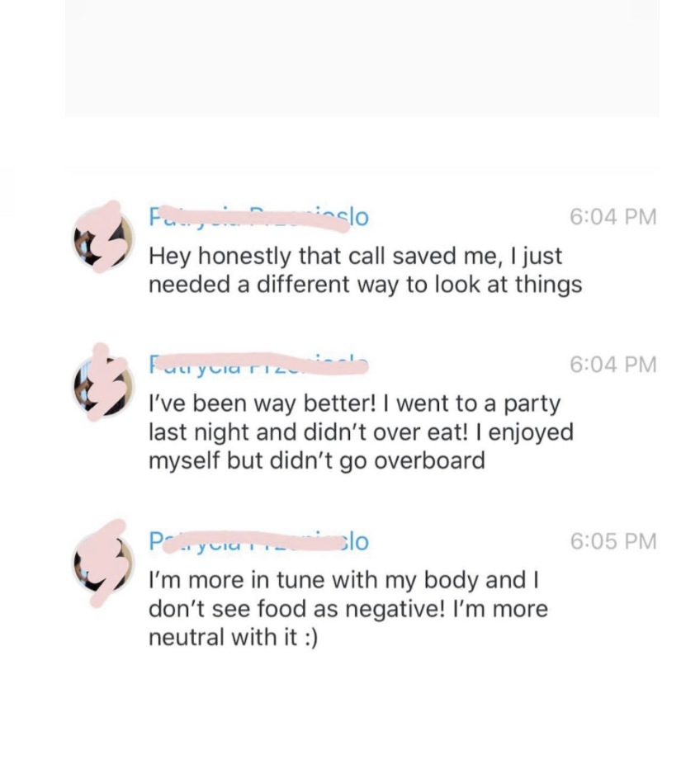Select the "I'm more in tune with my body" line
This screenshot has height=764, width=700.
343,581
